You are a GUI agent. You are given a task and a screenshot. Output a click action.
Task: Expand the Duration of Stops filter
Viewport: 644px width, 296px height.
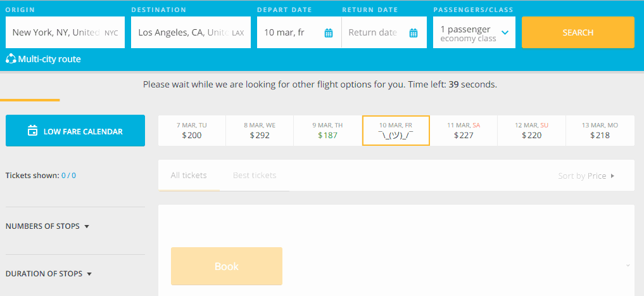[49, 274]
